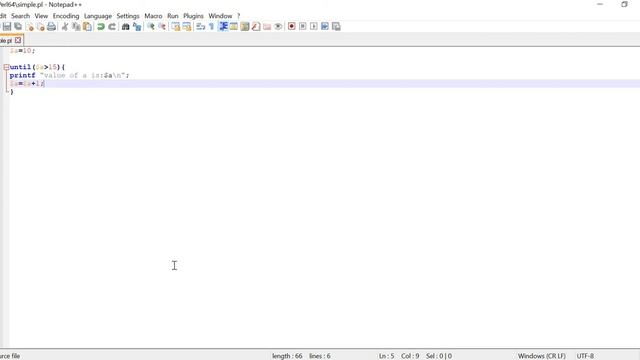Open the ? help menu
Screen dimensions: 640x360
coord(238,16)
